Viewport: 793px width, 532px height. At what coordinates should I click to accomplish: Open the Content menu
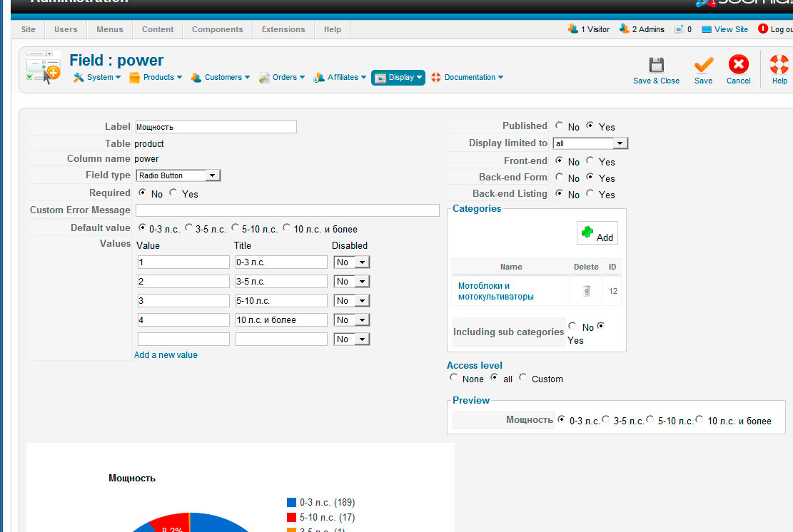(x=158, y=29)
